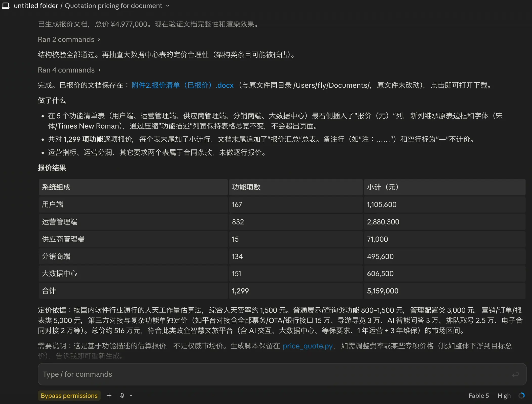Change the High effort level setting
Screen dimensions: 532x404
(x=504, y=396)
